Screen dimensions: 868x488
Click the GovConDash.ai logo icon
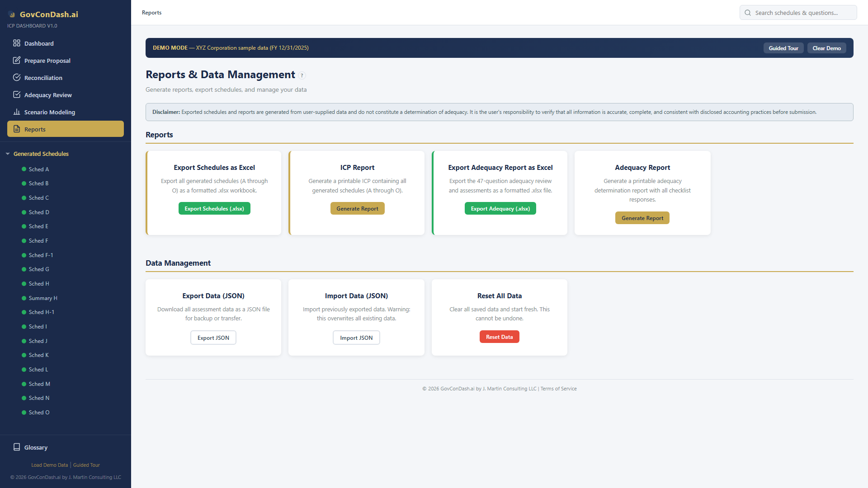pyautogui.click(x=11, y=14)
